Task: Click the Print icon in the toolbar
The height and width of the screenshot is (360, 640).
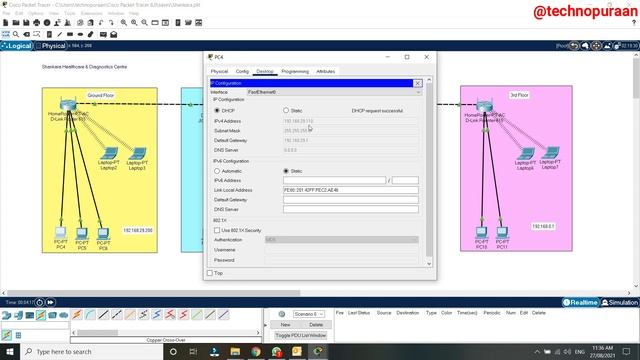Action: tap(37, 23)
